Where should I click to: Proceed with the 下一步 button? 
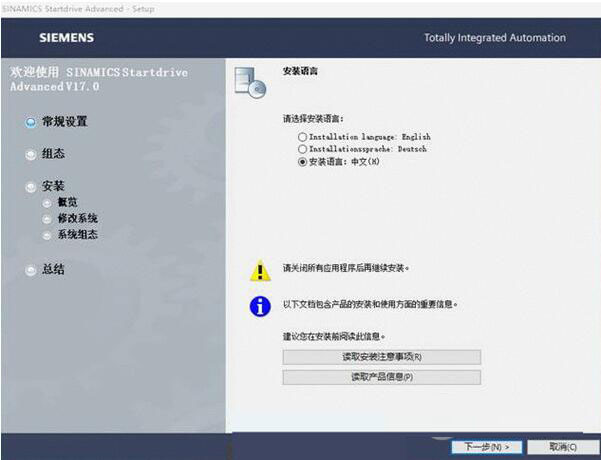click(x=486, y=447)
